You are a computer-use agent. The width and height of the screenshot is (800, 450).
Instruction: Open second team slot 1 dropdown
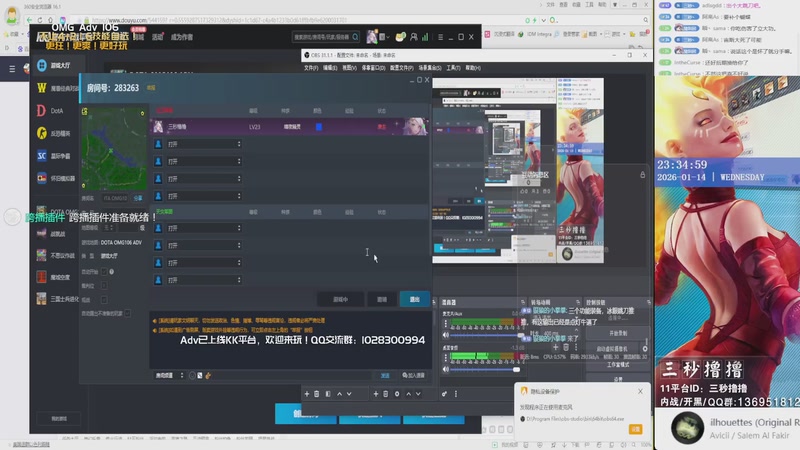point(204,228)
